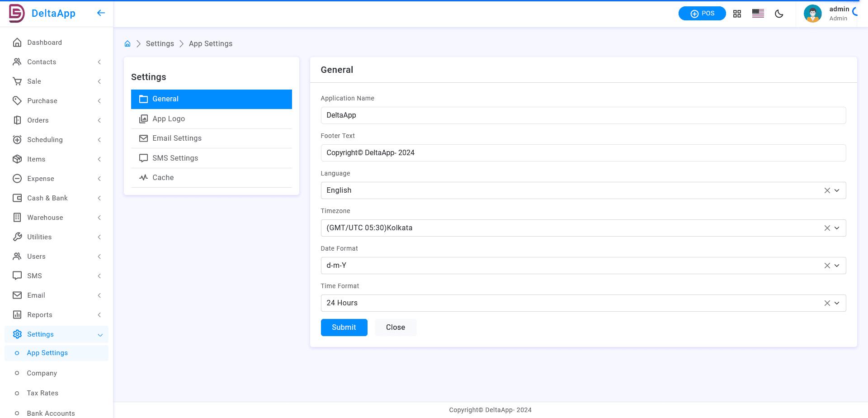Click Cash & Bank wallet icon
868x418 pixels.
(17, 198)
